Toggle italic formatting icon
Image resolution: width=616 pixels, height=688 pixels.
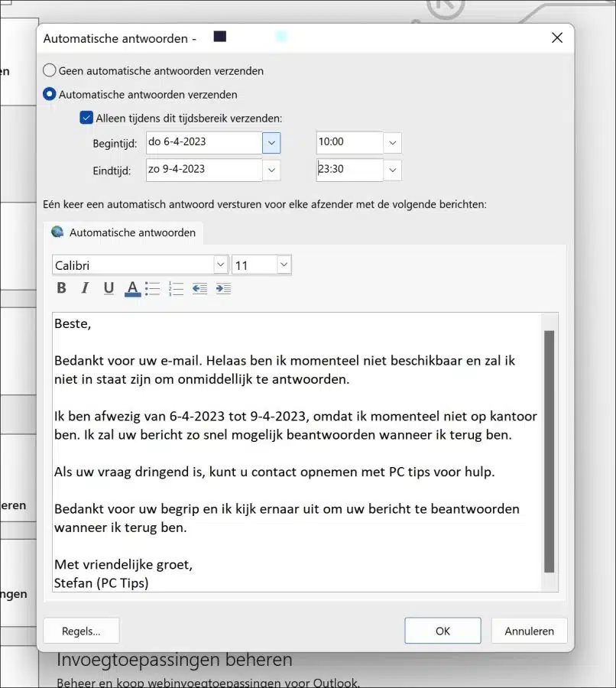coord(85,288)
